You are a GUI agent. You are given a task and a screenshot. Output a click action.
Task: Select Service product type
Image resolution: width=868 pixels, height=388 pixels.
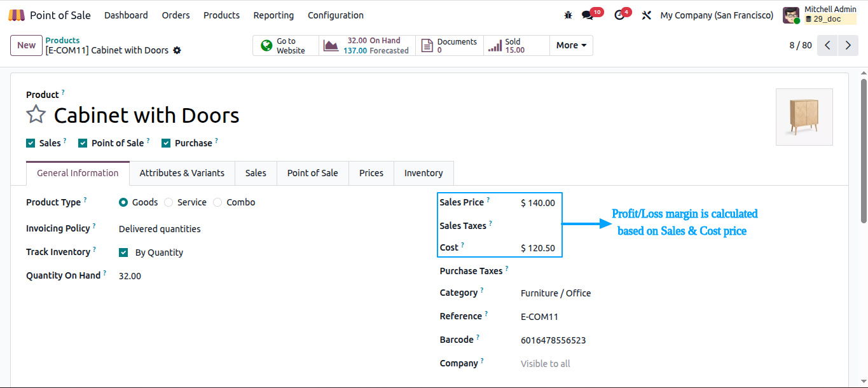[169, 202]
